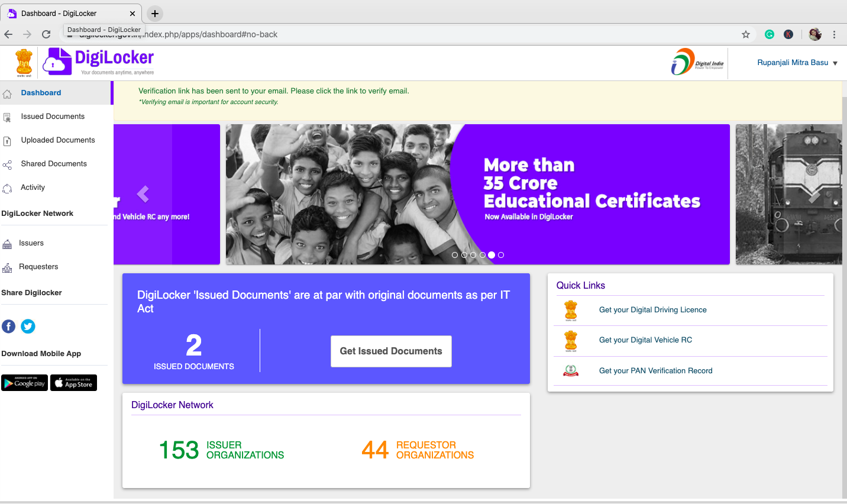Click the Dashboard home icon in sidebar
The image size is (847, 504).
point(7,93)
